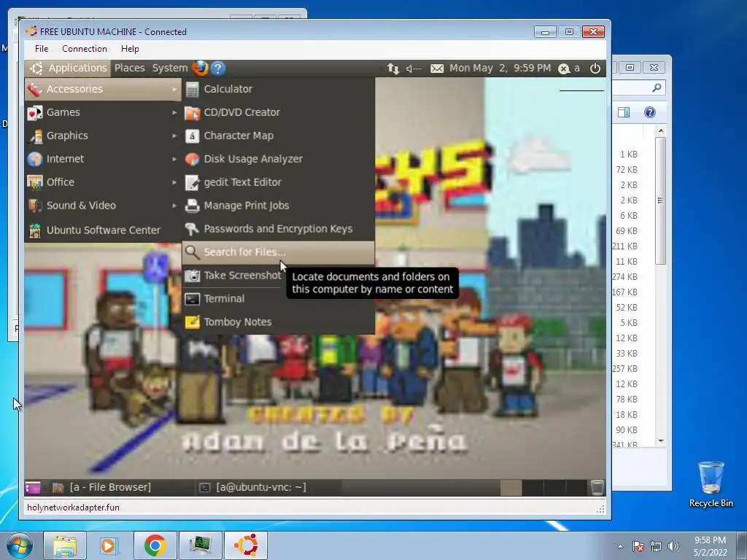This screenshot has width=747, height=560.
Task: Open the Recycle Bin on desktop
Action: [711, 484]
